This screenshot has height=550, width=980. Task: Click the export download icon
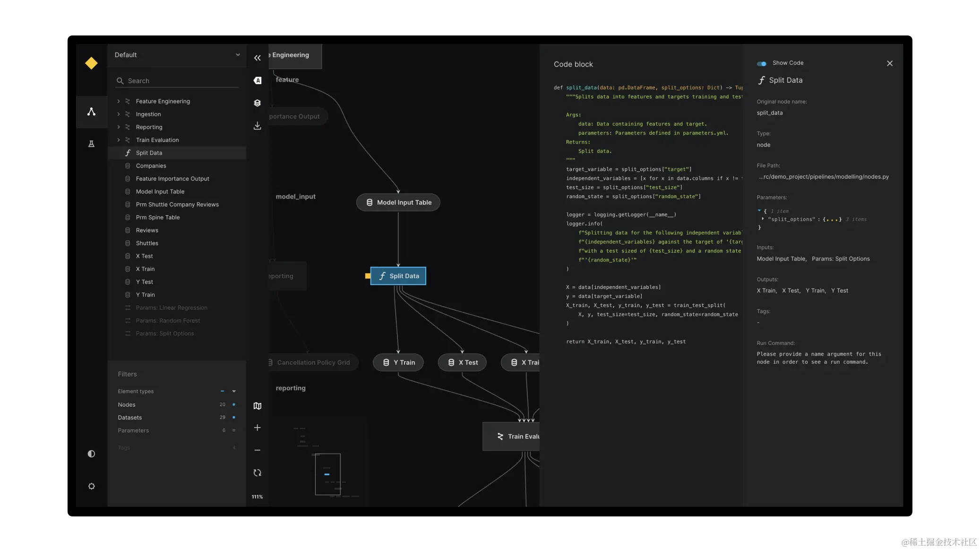point(257,126)
